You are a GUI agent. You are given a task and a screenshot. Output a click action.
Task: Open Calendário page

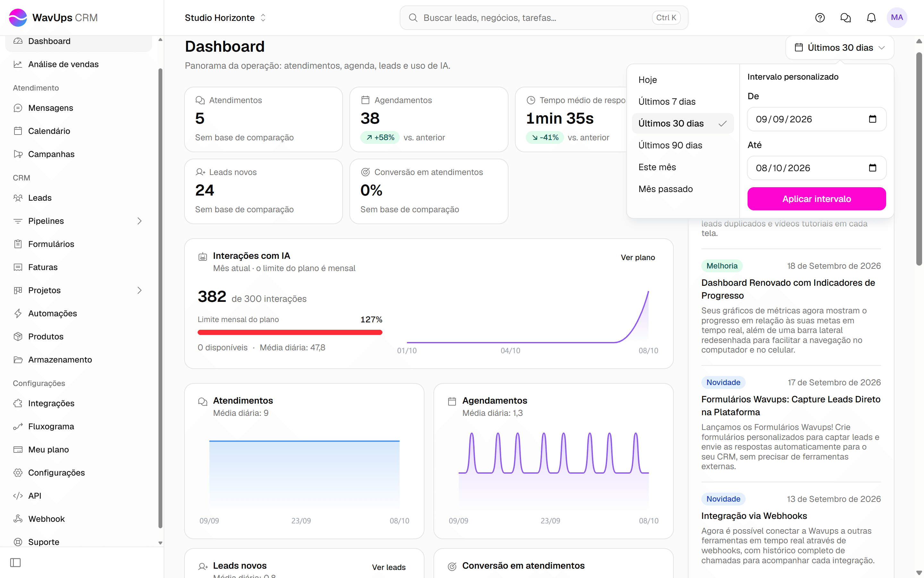tap(78, 131)
